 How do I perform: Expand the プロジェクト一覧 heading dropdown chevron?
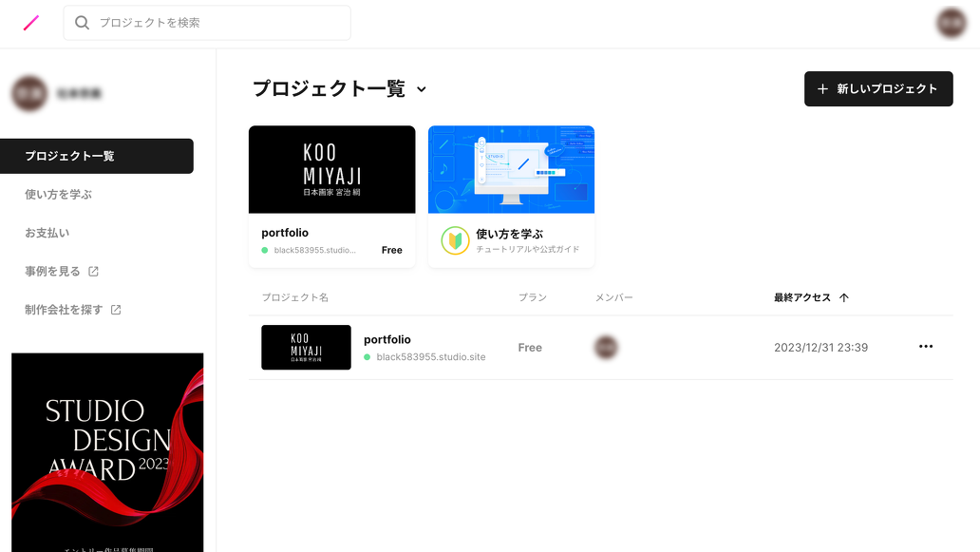tap(422, 89)
